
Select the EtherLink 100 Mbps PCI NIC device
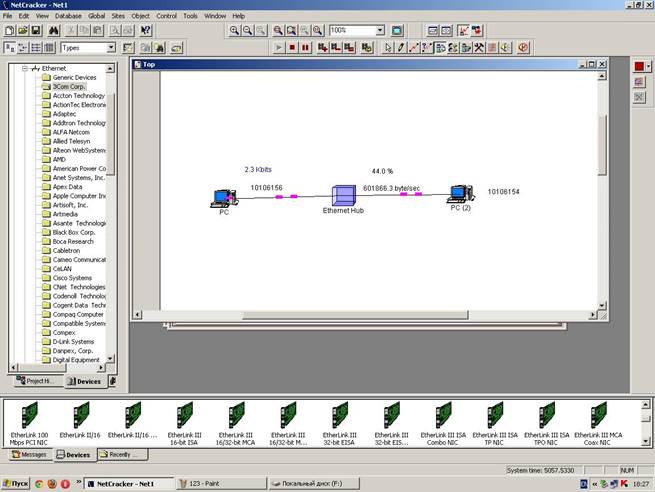tap(29, 424)
